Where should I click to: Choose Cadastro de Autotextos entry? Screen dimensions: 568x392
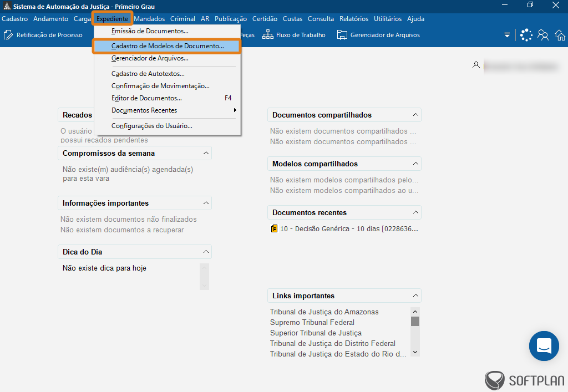pos(167,74)
